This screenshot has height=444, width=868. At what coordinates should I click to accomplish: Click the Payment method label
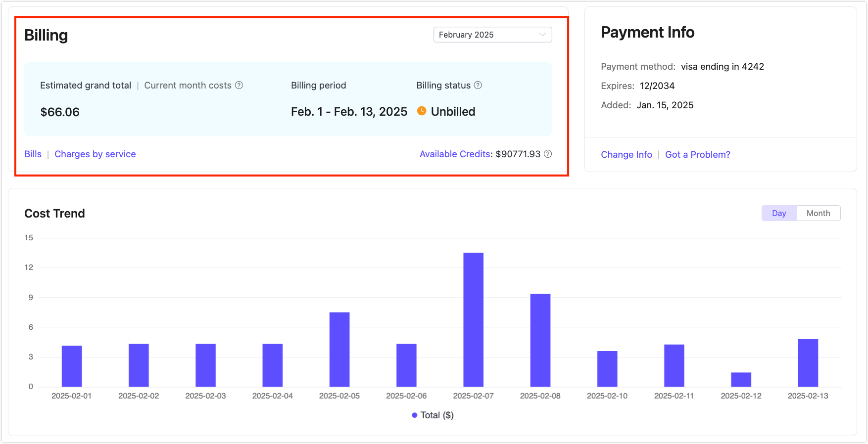pos(638,66)
